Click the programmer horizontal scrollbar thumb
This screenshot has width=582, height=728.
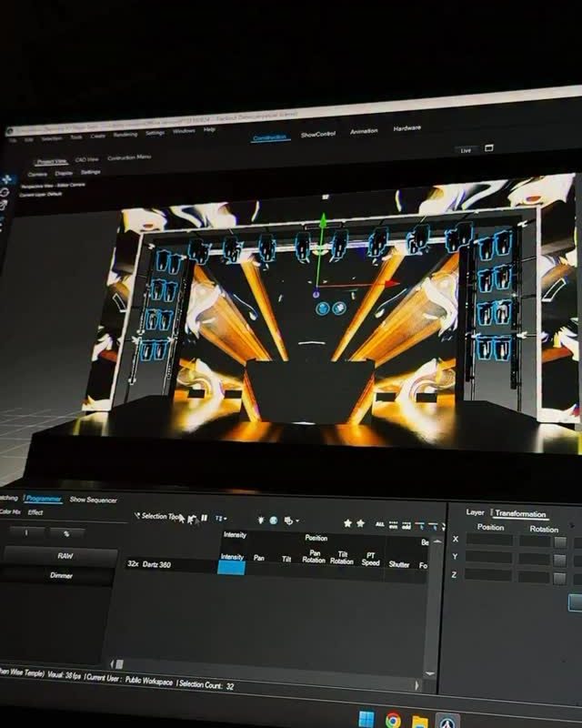pos(120,664)
